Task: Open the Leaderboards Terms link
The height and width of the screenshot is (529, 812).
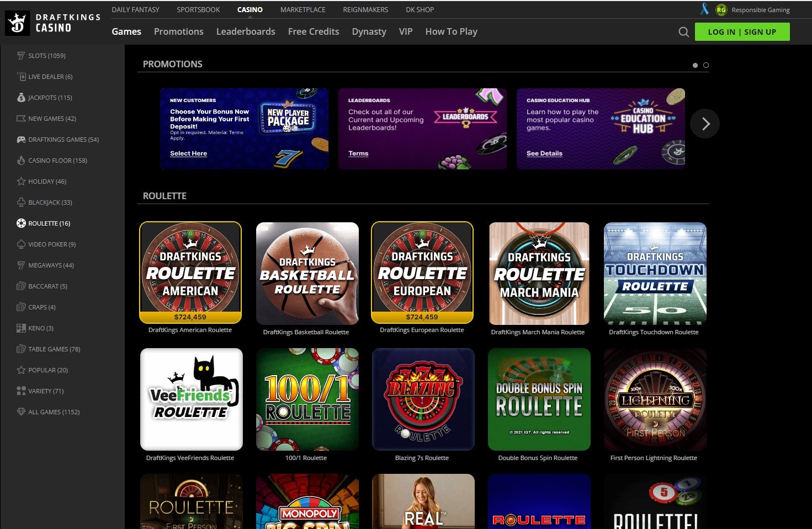Action: 358,153
